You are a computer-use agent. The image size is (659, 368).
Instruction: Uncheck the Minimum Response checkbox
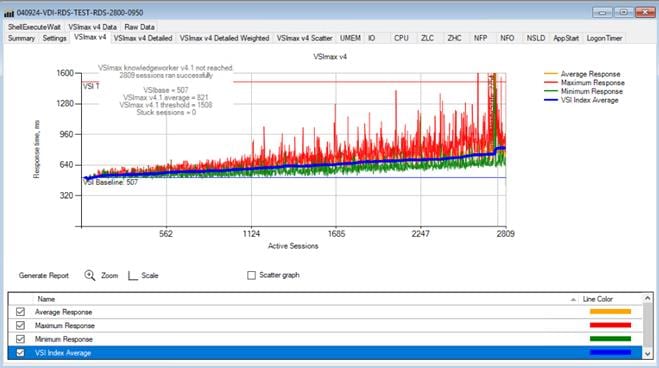(x=20, y=339)
